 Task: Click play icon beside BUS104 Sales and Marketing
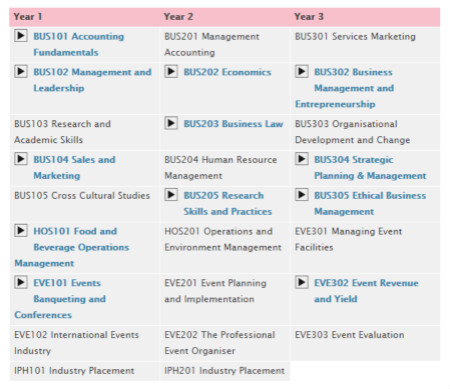coord(21,159)
